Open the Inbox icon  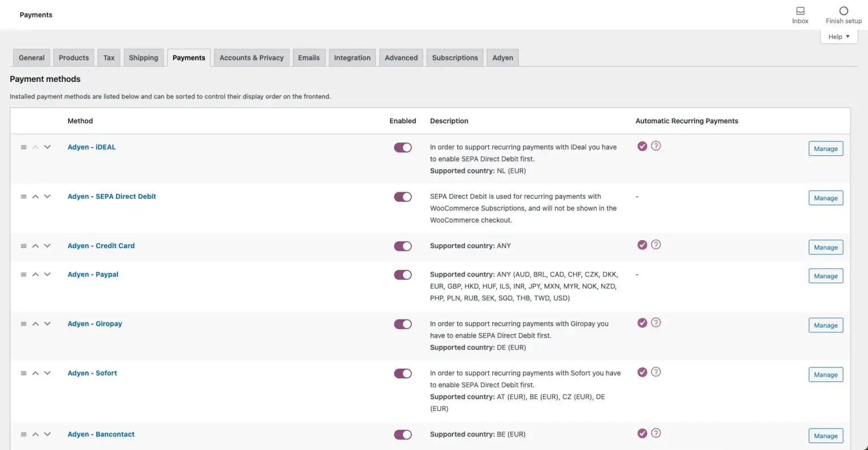coord(800,11)
